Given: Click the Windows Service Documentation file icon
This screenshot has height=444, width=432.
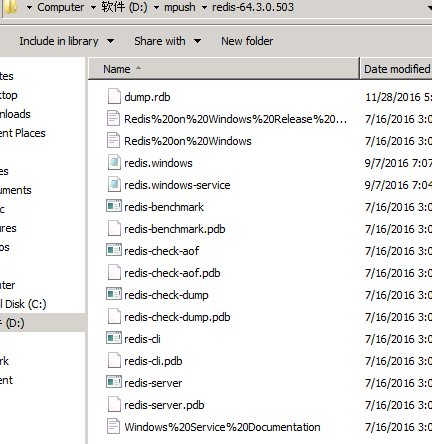Looking at the screenshot, I should click(114, 427).
